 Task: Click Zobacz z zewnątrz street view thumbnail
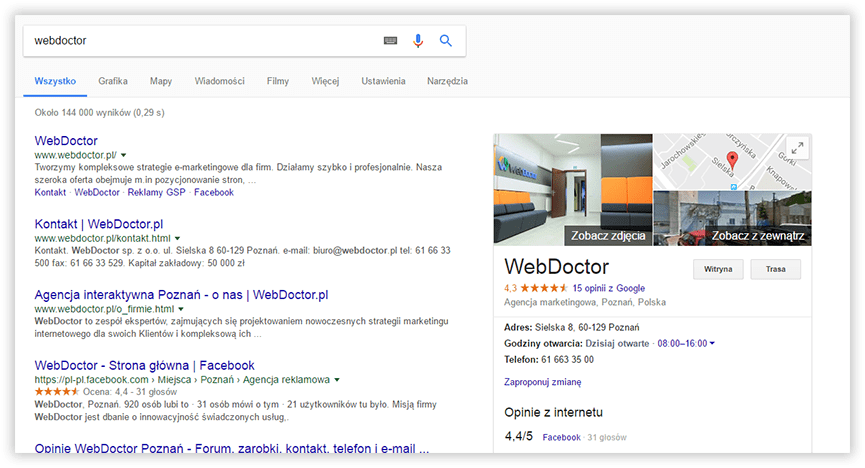coord(733,218)
